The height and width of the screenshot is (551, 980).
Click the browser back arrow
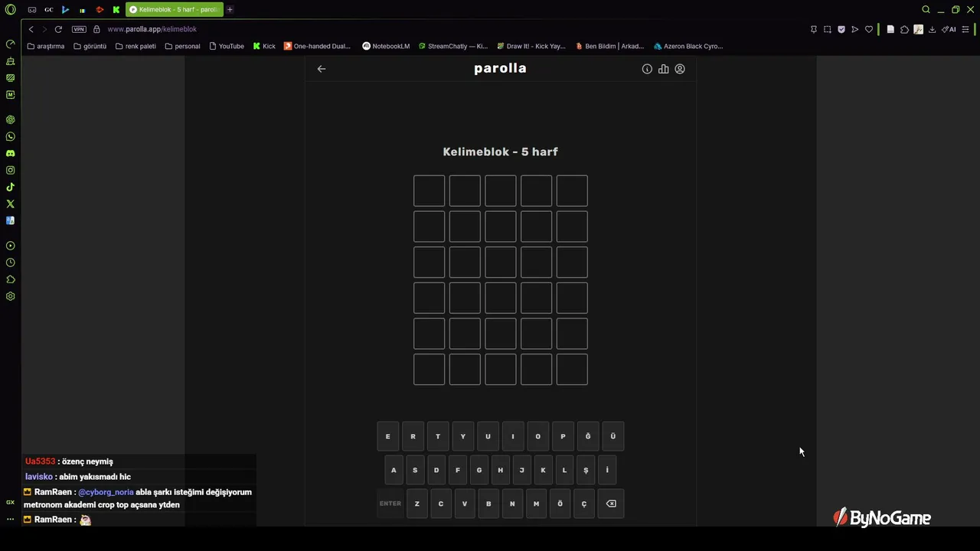coord(31,29)
